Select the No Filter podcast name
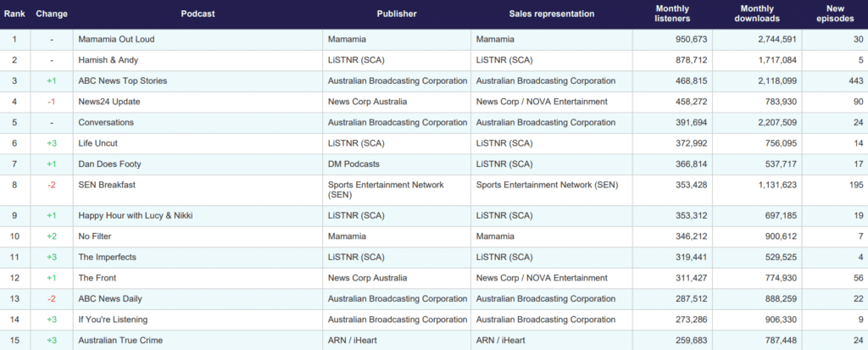 point(95,236)
